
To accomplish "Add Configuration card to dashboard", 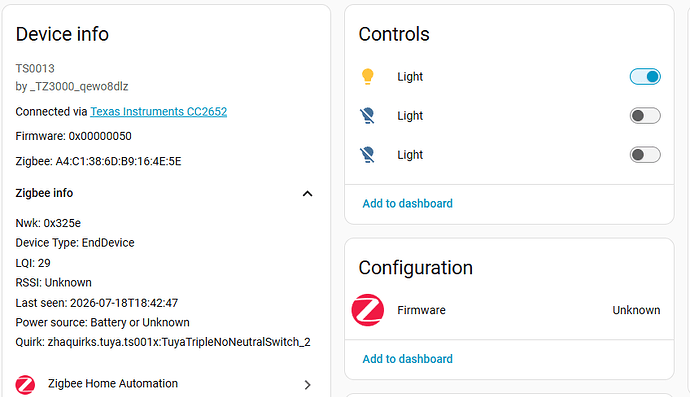I will 407,359.
